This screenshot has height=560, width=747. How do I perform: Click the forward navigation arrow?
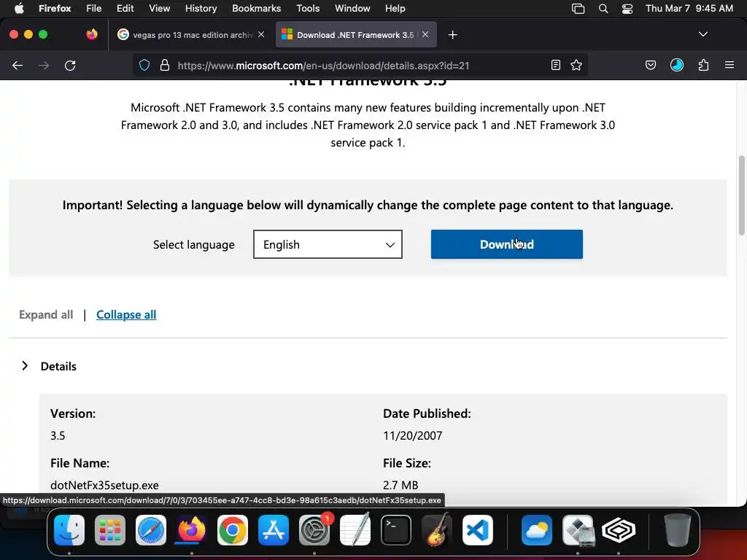pyautogui.click(x=44, y=65)
